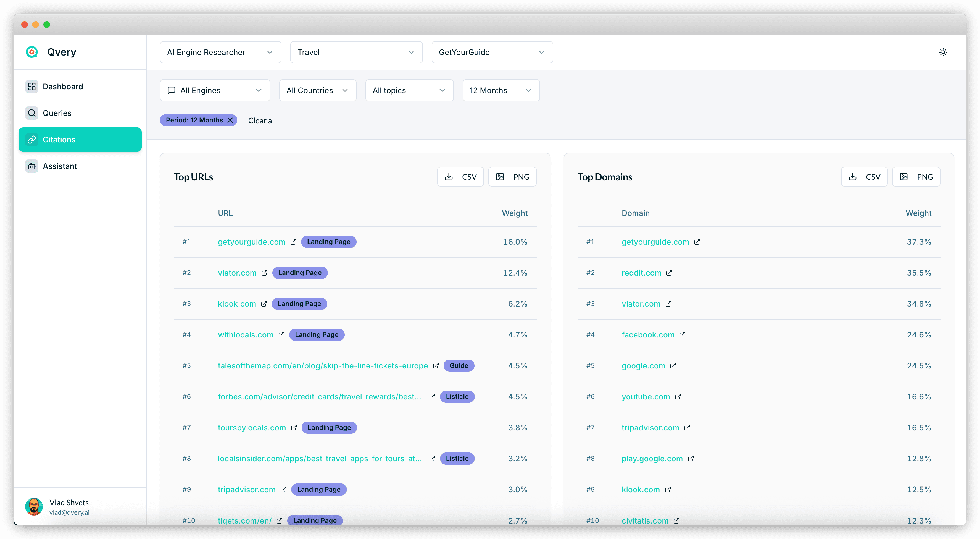Download Top Domains as CSV
980x539 pixels.
(x=864, y=177)
